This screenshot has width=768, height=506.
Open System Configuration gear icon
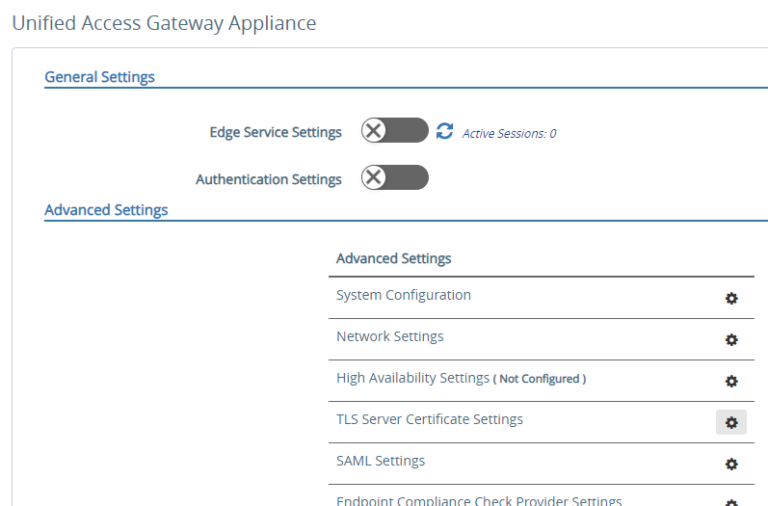pyautogui.click(x=731, y=298)
